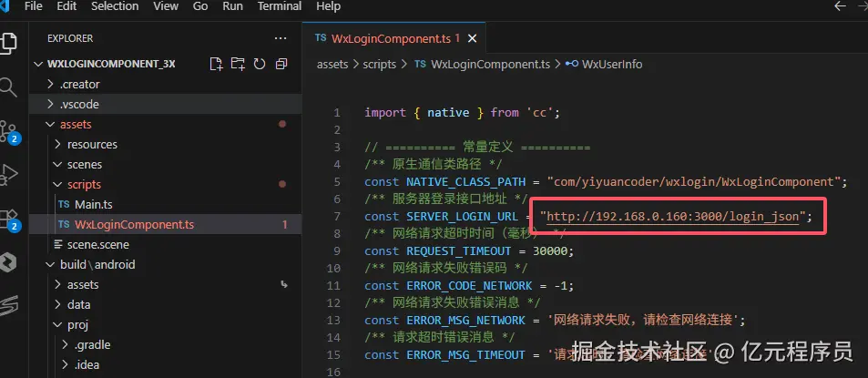Image resolution: width=868 pixels, height=378 pixels.
Task: Open the Terminal menu
Action: click(x=280, y=6)
